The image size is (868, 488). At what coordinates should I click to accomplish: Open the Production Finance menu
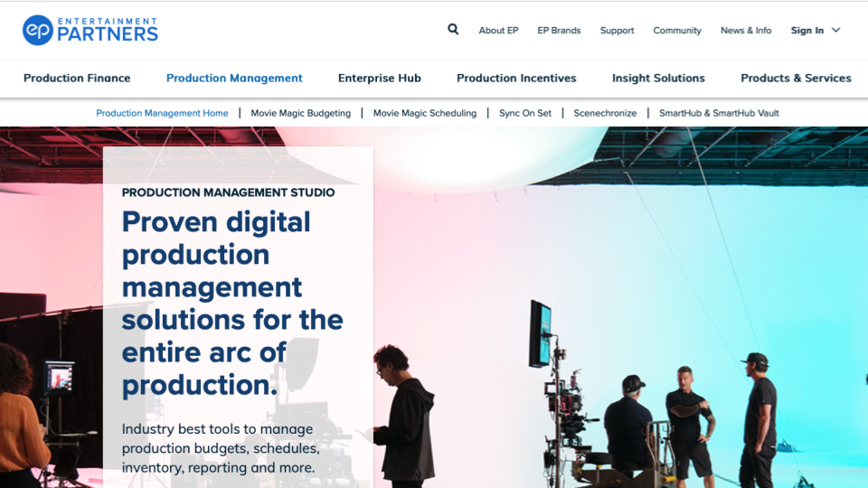pos(77,78)
